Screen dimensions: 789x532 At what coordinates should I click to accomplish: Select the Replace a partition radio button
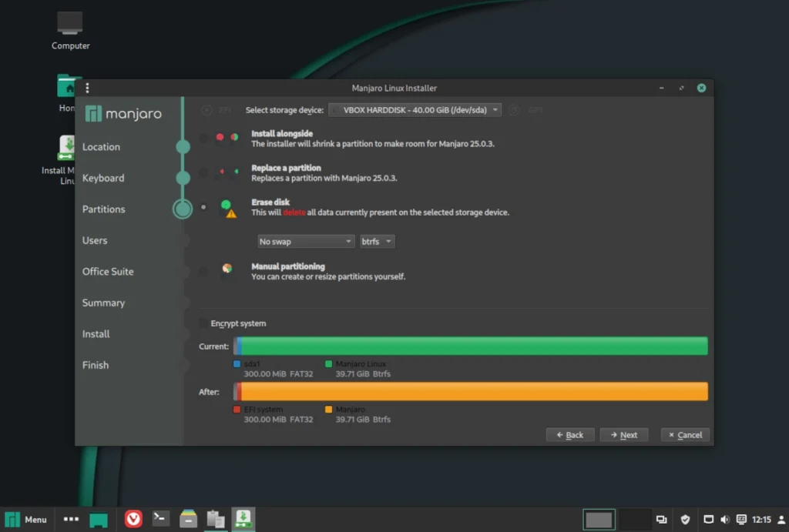[203, 172]
